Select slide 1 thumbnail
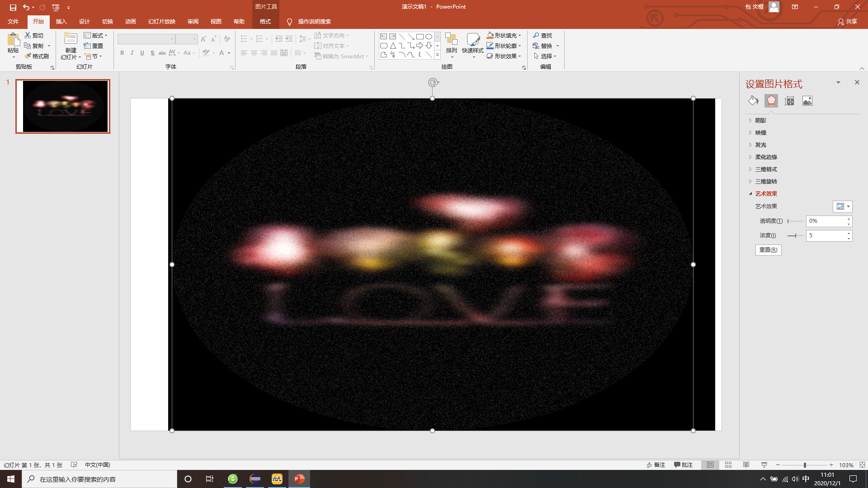Viewport: 868px width, 488px height. [x=63, y=106]
